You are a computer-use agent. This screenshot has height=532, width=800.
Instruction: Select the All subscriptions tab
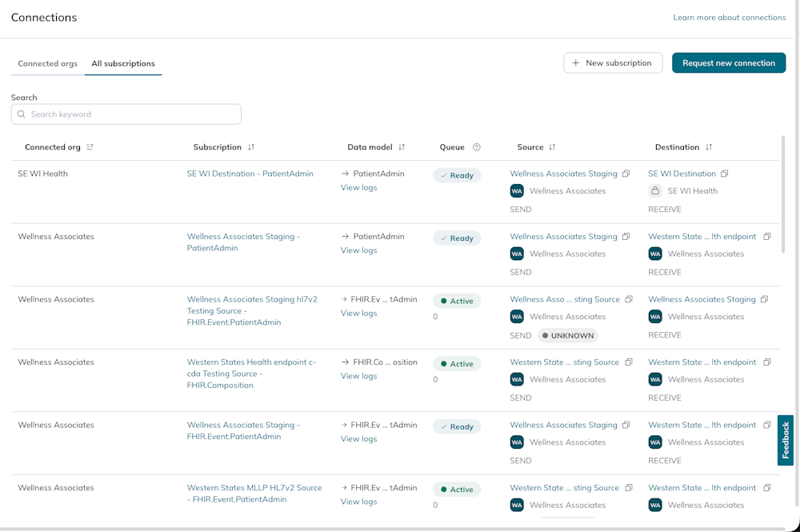[x=123, y=63]
